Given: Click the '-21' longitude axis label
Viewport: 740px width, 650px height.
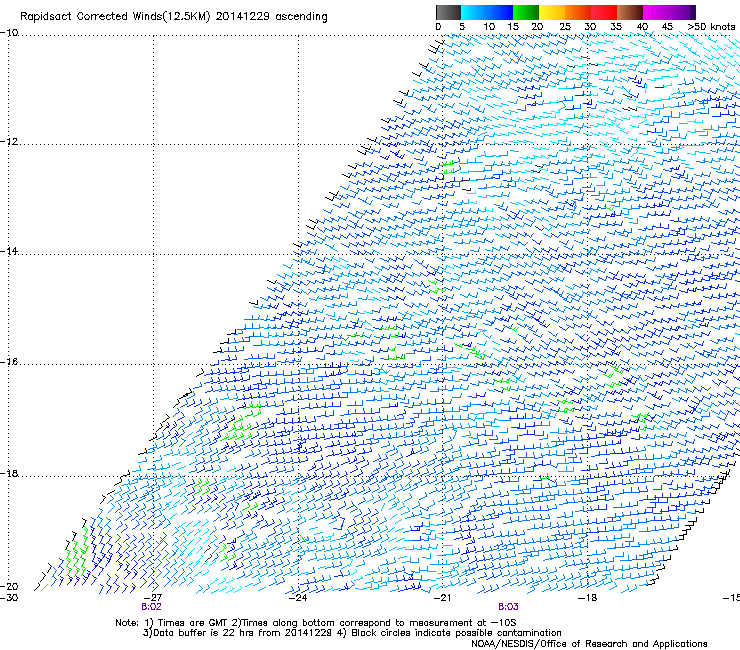Looking at the screenshot, I should tap(442, 597).
